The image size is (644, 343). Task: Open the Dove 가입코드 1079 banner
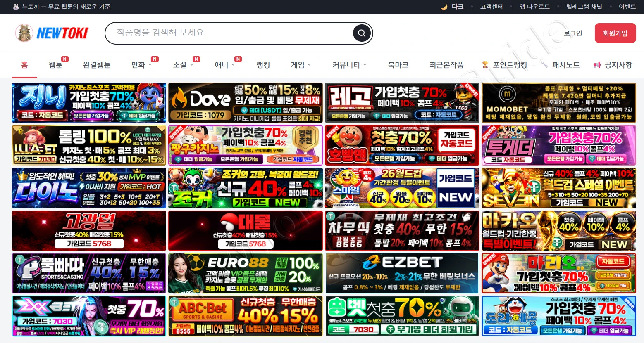point(246,103)
